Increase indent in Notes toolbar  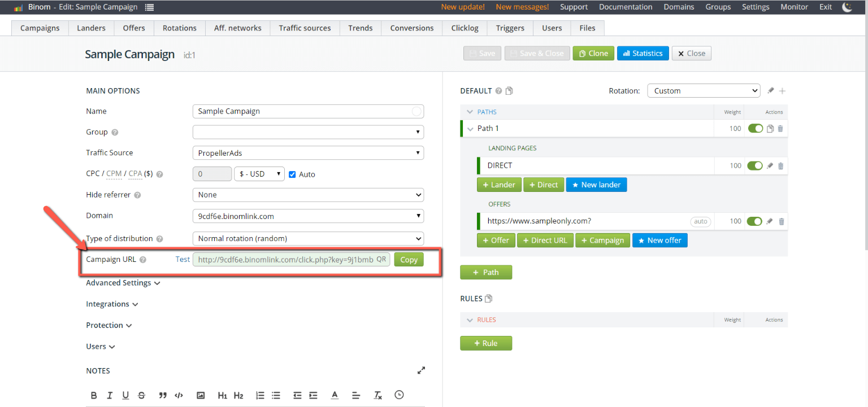pyautogui.click(x=313, y=395)
